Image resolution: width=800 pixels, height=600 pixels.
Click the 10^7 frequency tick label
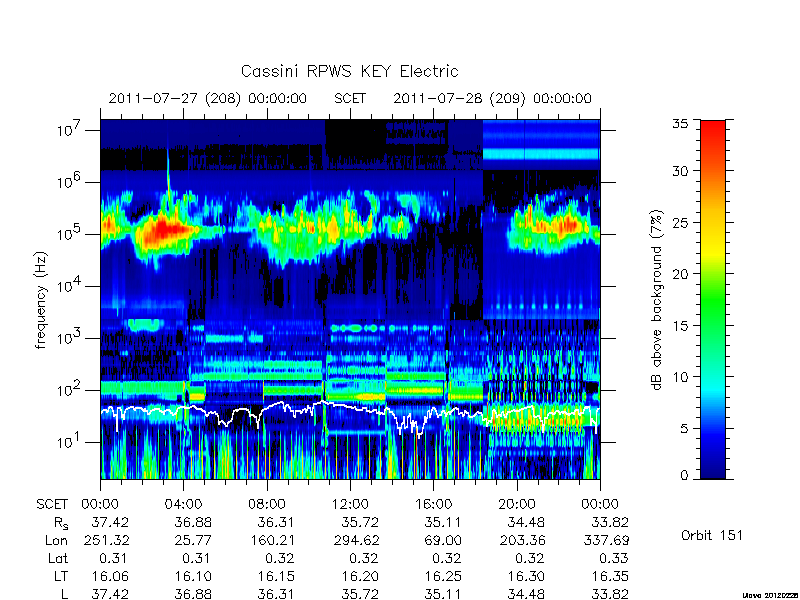pos(69,129)
